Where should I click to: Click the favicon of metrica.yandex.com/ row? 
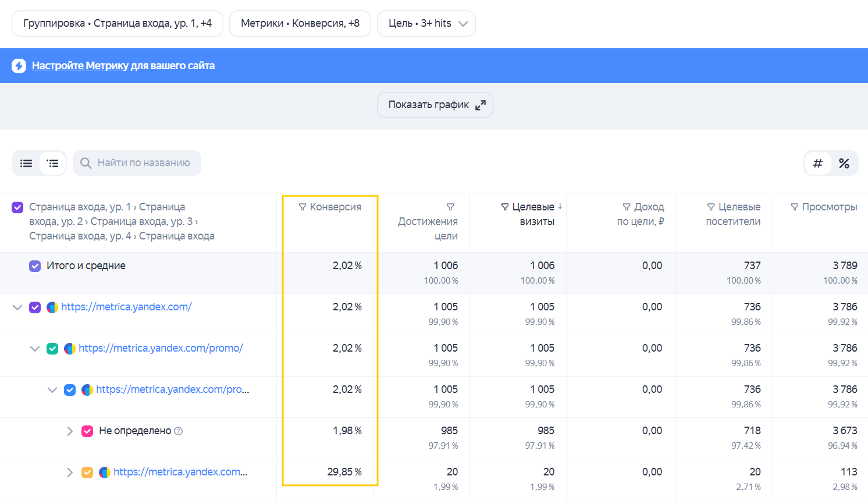52,307
